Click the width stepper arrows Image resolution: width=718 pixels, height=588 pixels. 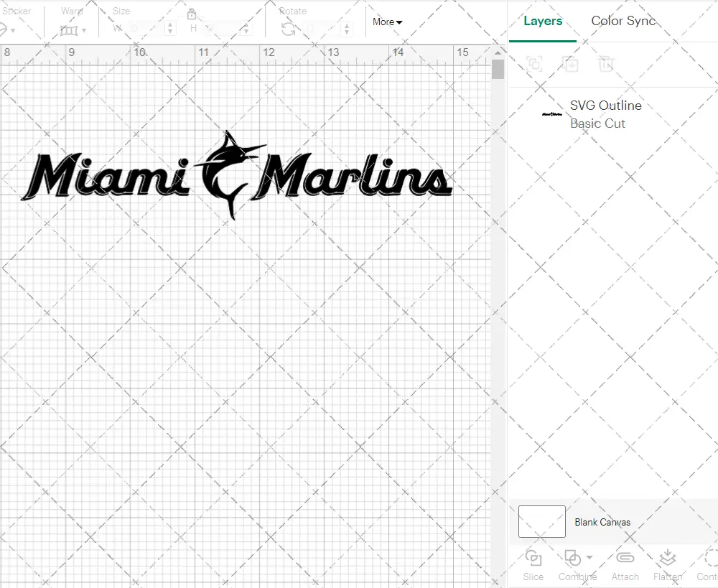(x=170, y=29)
